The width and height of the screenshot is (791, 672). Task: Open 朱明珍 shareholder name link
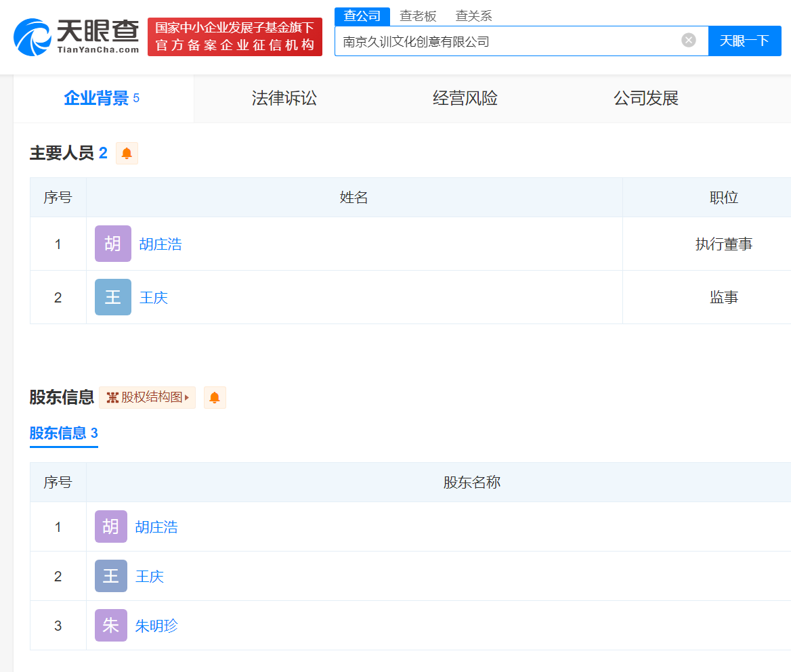[x=156, y=626]
